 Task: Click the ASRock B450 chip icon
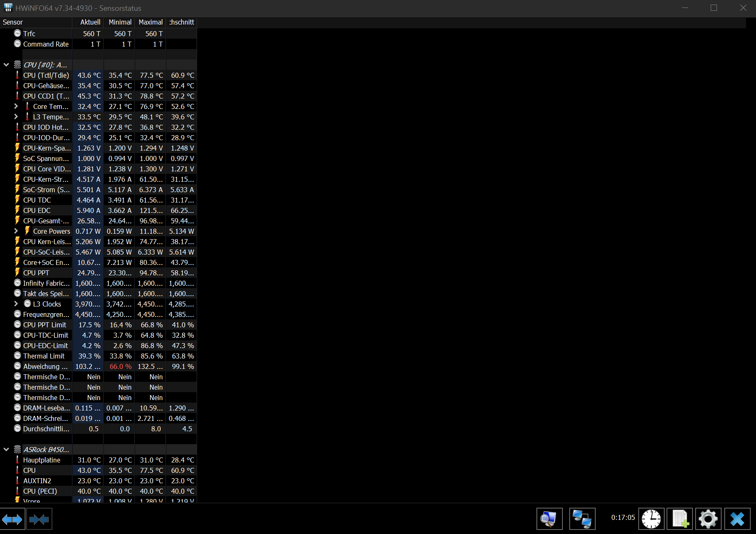point(17,450)
